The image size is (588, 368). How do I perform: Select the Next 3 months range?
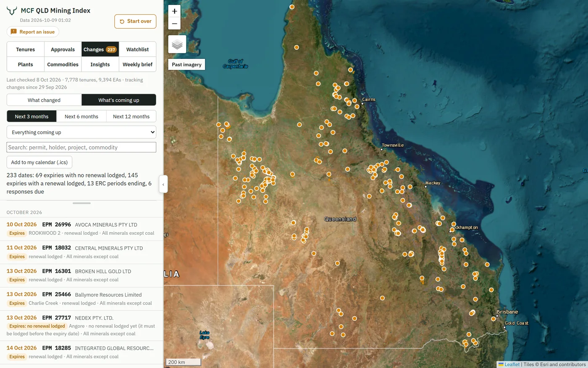(31, 116)
